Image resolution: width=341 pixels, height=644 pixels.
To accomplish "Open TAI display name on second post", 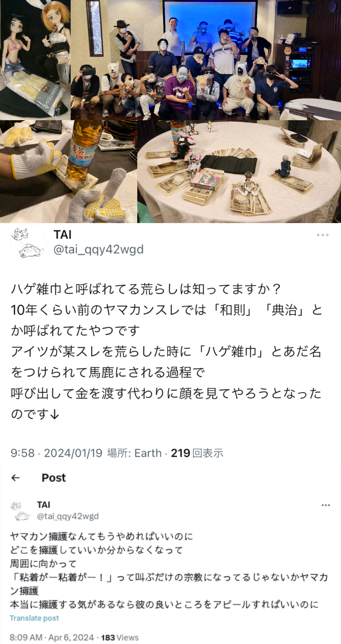I will click(x=43, y=505).
